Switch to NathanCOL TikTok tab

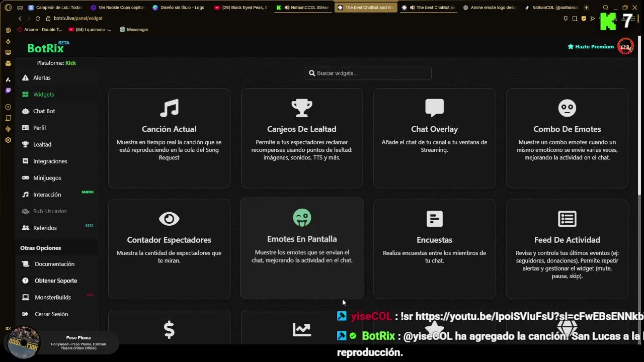click(552, 8)
